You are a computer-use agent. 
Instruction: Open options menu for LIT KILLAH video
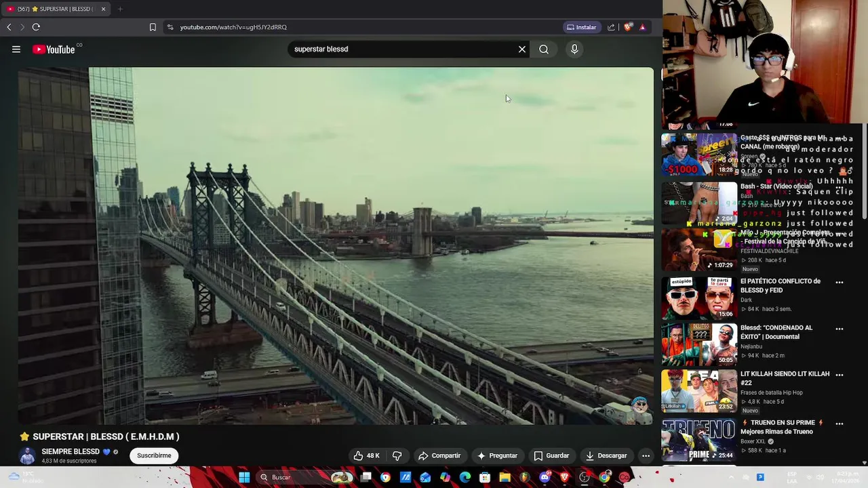840,374
